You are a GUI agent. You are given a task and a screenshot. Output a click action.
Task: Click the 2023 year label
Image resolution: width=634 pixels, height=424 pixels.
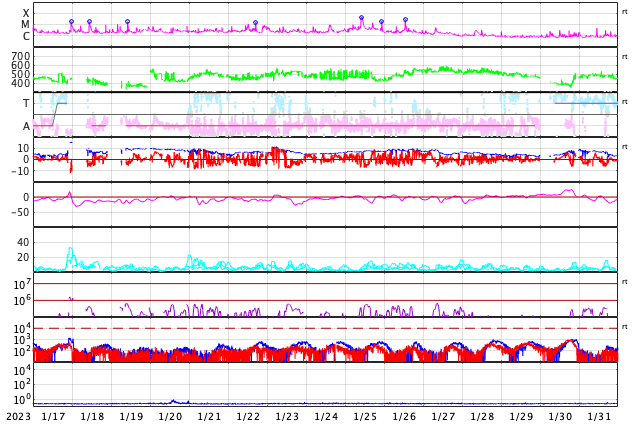[x=18, y=416]
